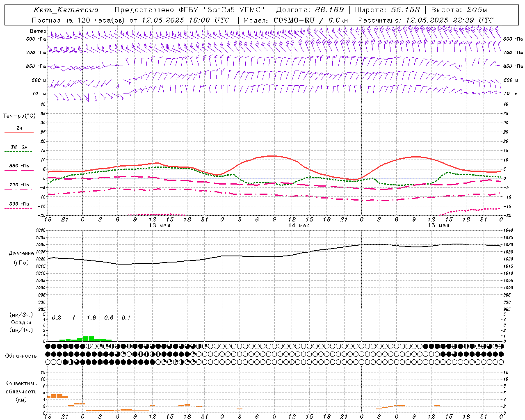Select the 0.6 precipitation amount value
The height and width of the screenshot is (420, 525).
click(x=109, y=317)
